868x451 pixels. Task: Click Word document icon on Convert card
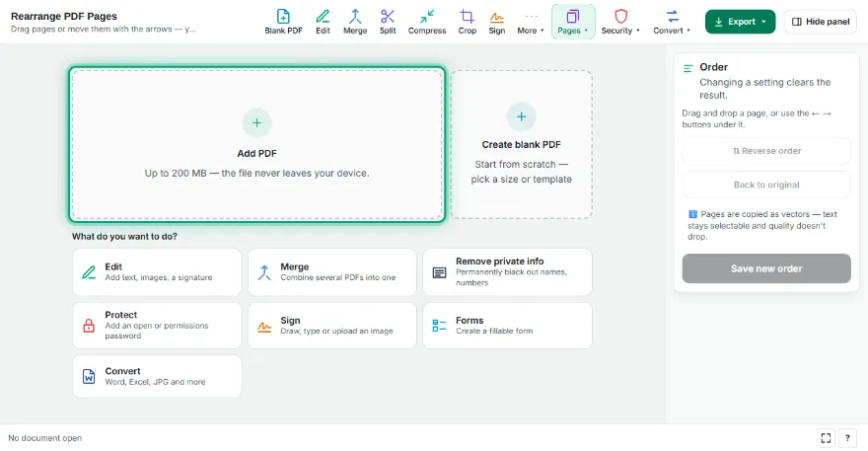tap(89, 376)
